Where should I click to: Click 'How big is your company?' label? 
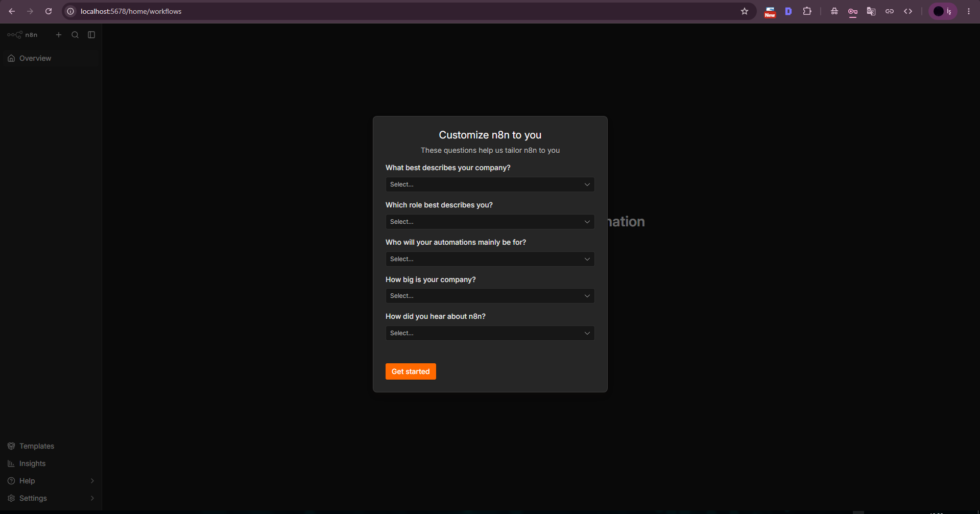click(431, 279)
